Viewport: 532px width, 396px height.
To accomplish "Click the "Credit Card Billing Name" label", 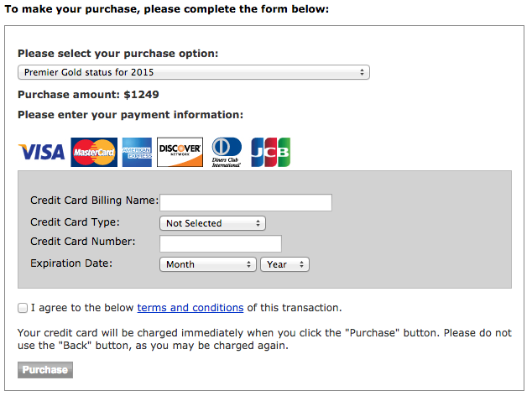I will pyautogui.click(x=94, y=201).
